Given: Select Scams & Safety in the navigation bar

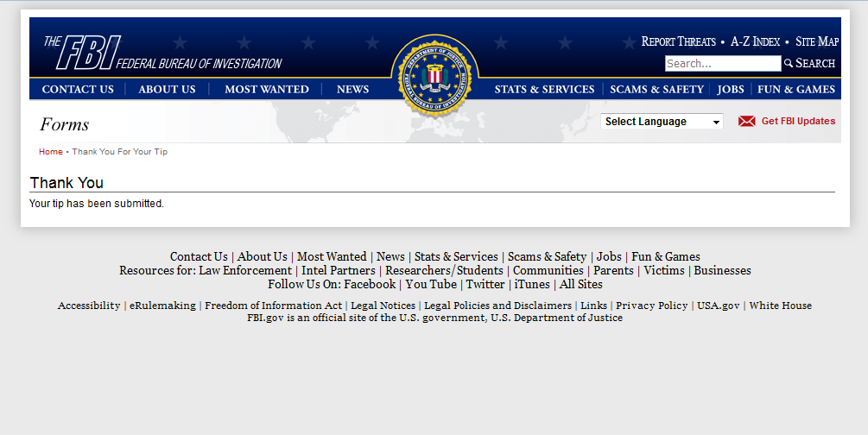Looking at the screenshot, I should (656, 89).
